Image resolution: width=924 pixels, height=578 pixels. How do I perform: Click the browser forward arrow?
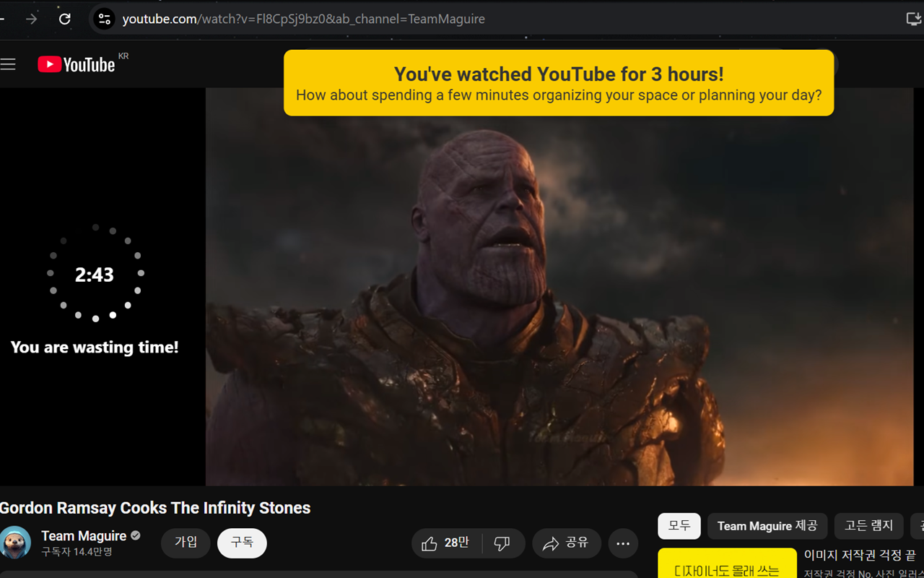[31, 19]
